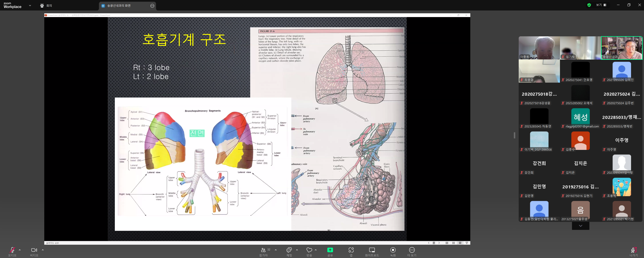Switch to the 회의 meeting tab
Screen dimensions: 644x258
46,5
